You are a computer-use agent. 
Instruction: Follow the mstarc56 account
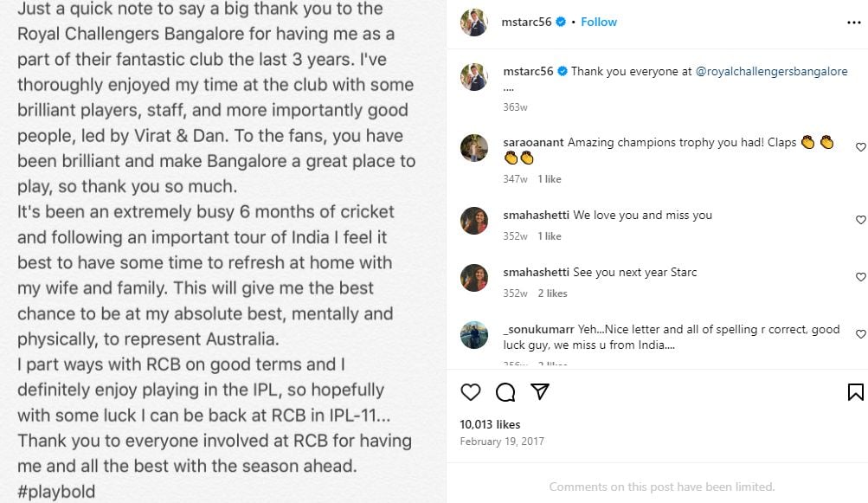(x=599, y=22)
